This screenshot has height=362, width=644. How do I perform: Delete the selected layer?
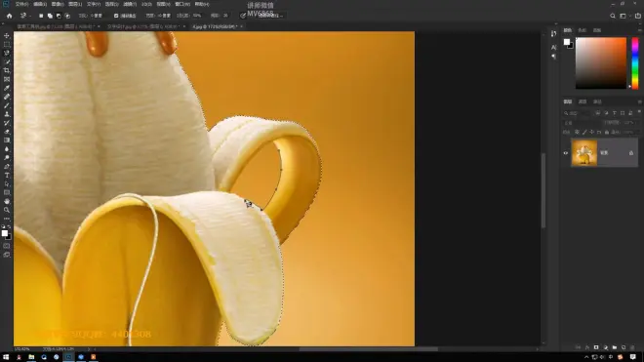point(632,347)
